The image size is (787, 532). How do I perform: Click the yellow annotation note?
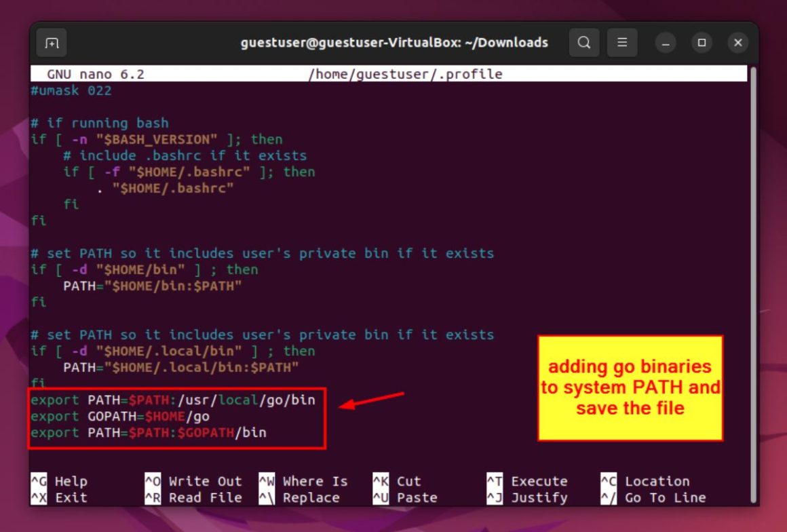coord(630,387)
